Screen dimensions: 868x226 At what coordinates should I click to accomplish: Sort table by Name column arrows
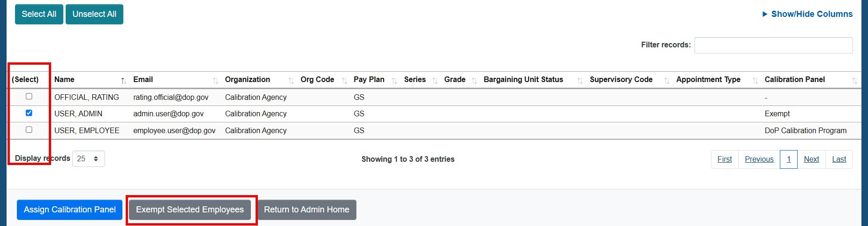[123, 81]
